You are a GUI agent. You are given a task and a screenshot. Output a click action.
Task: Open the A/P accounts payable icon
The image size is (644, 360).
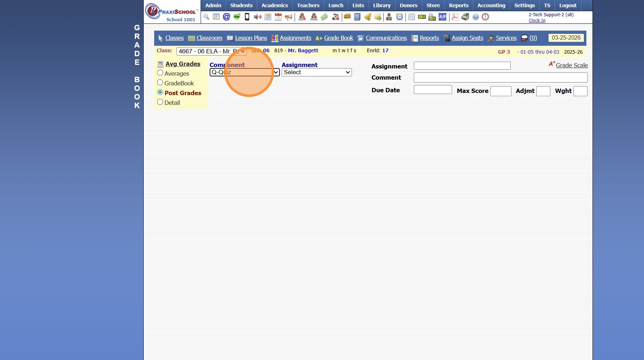pyautogui.click(x=443, y=17)
